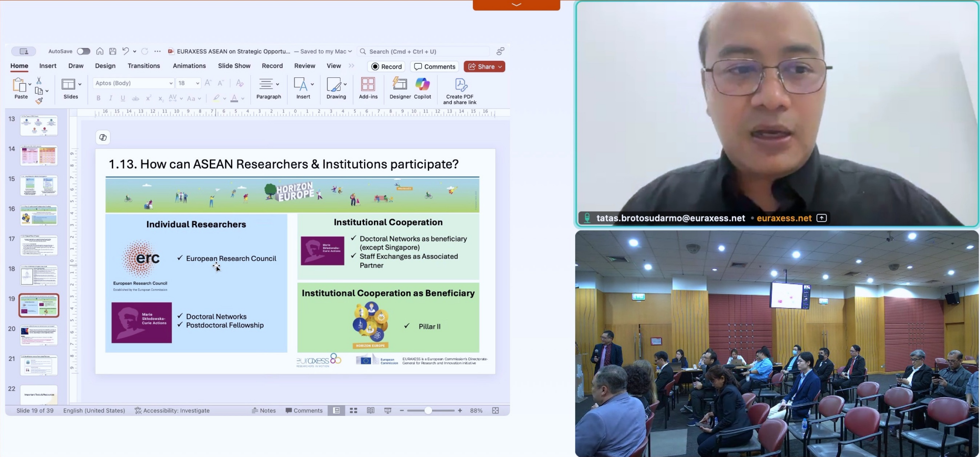Screen dimensions: 980x457
Task: Click the Drawing tools icon
Action: (x=334, y=85)
